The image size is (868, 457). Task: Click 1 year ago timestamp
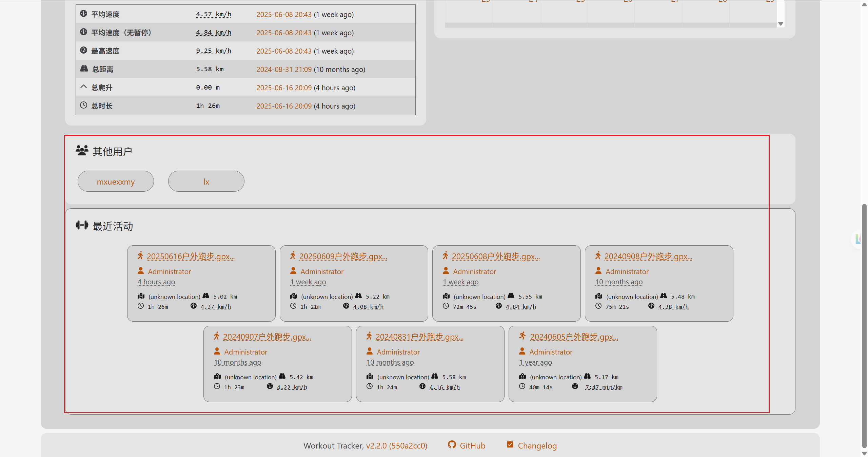tap(535, 362)
